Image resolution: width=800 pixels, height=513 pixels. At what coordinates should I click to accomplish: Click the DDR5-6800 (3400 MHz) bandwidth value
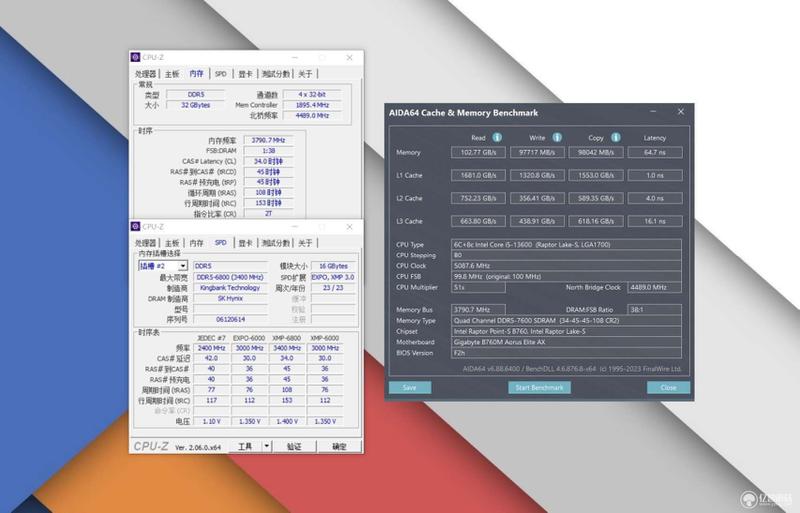click(230, 277)
